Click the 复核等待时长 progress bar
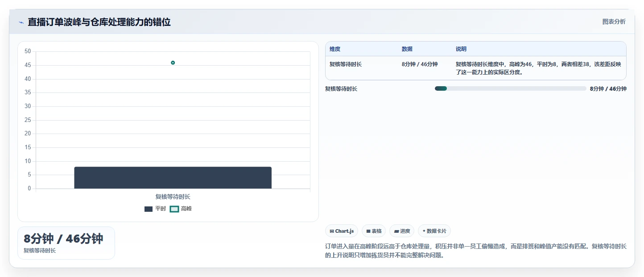644x277 pixels. 510,88
